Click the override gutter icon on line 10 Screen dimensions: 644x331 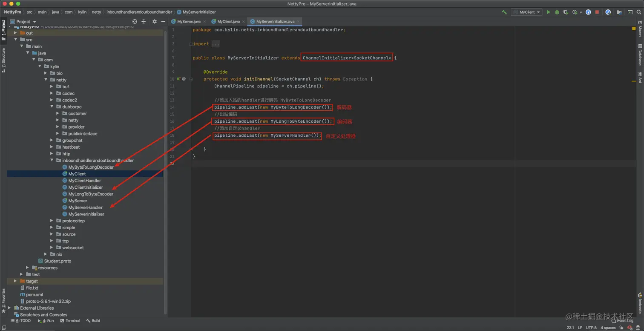(x=179, y=79)
